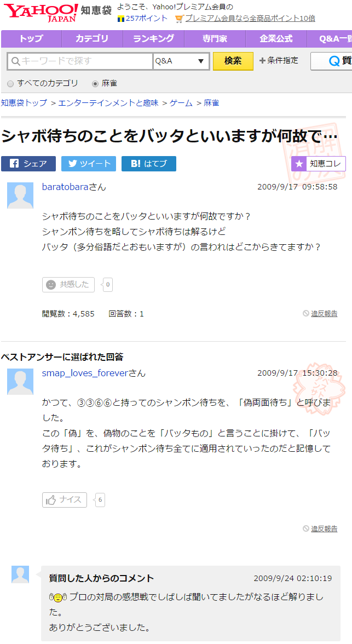Select the すべてのカテゴリ radio button
This screenshot has width=352, height=644.
[11, 84]
